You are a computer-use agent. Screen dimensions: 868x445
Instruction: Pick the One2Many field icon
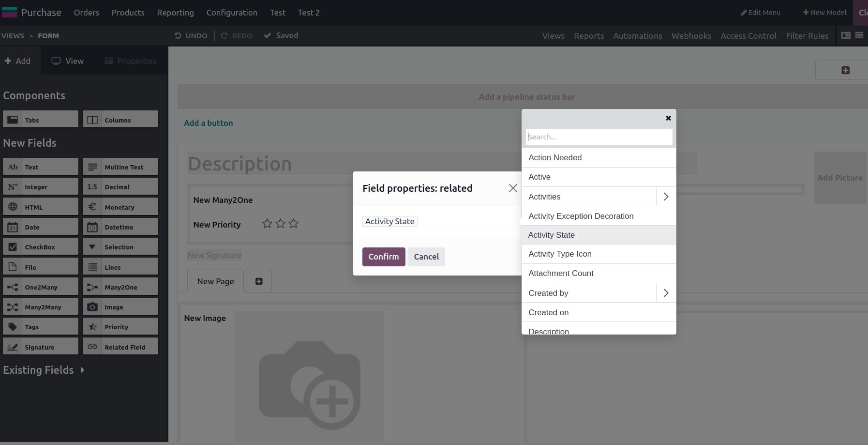[x=13, y=287]
